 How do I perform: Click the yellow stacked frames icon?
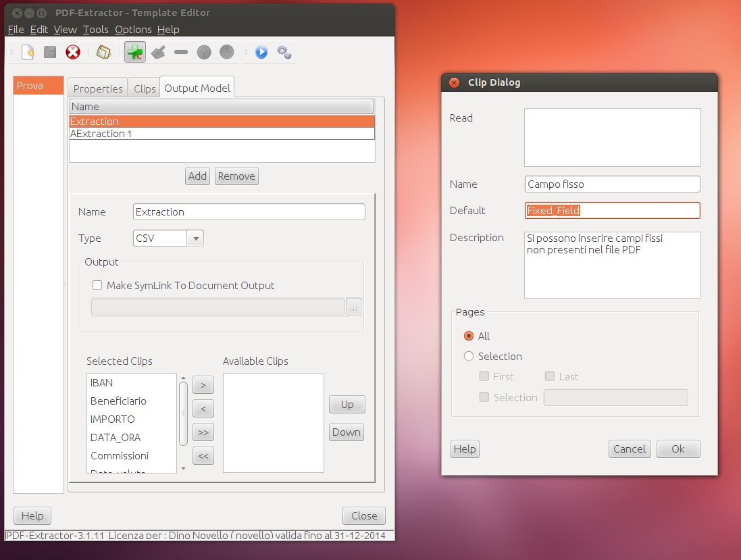click(x=103, y=52)
